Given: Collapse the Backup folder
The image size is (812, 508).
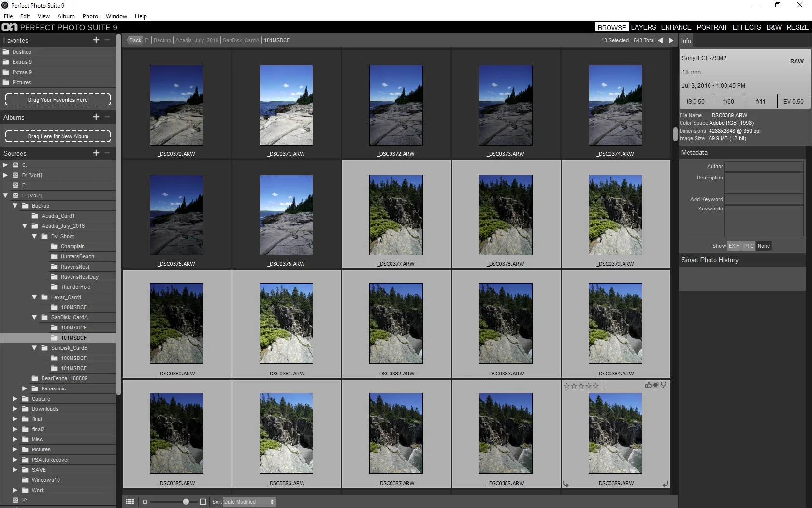Looking at the screenshot, I should 15,206.
